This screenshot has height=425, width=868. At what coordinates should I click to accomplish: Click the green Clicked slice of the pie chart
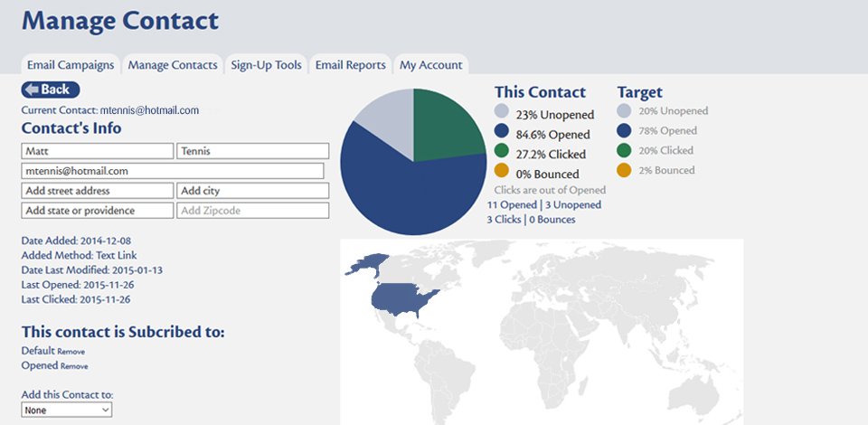(x=446, y=127)
